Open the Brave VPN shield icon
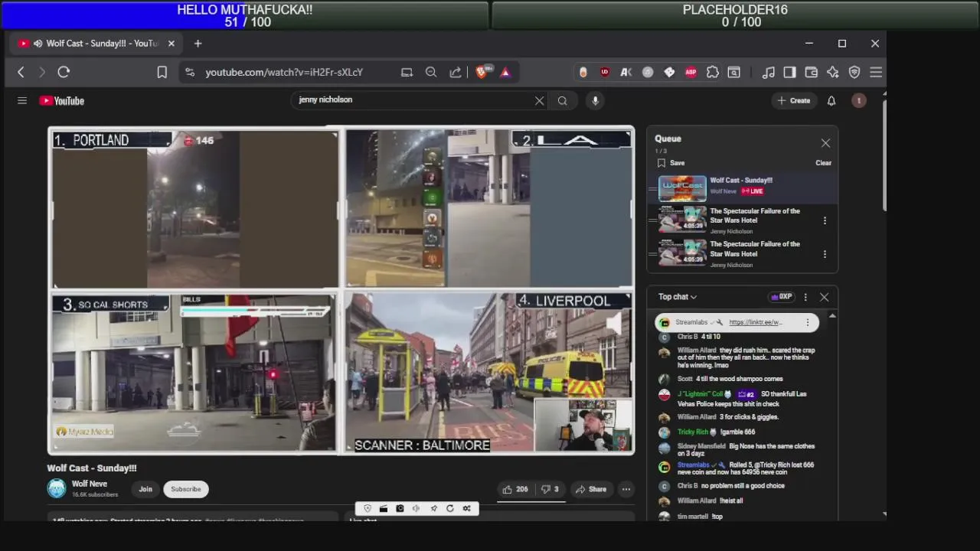 (x=854, y=72)
